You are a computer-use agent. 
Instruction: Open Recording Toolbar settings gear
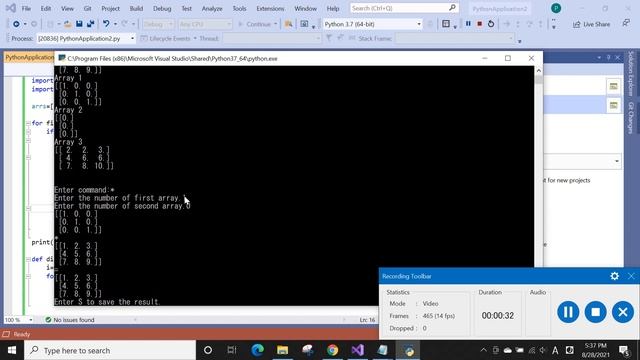coord(614,276)
